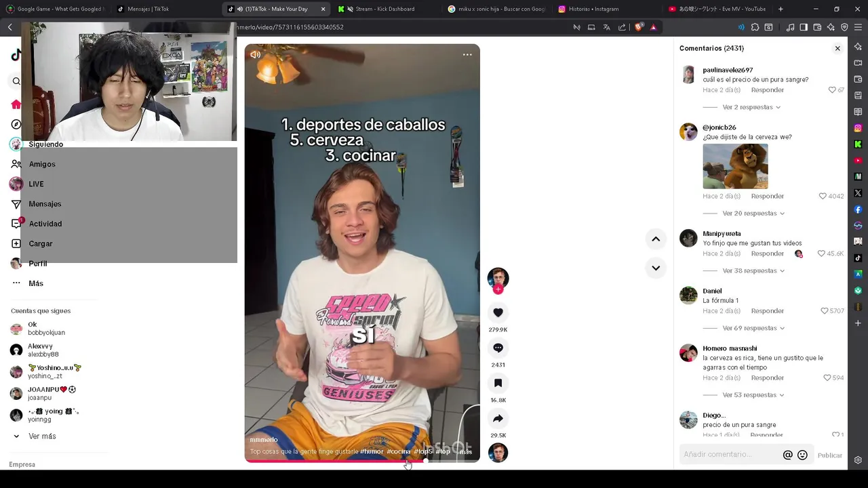
Task: Open 'Actividad' in the TikTok sidebar
Action: coord(45,224)
